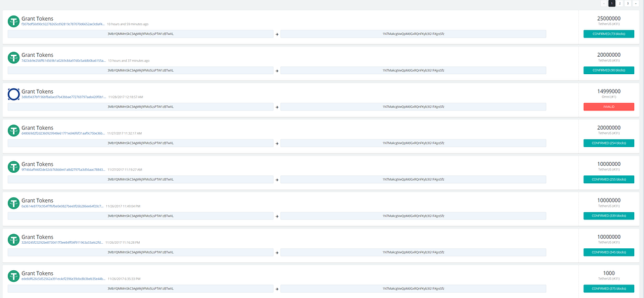
Task: Click the blue Omni circle icon
Action: coord(14,94)
